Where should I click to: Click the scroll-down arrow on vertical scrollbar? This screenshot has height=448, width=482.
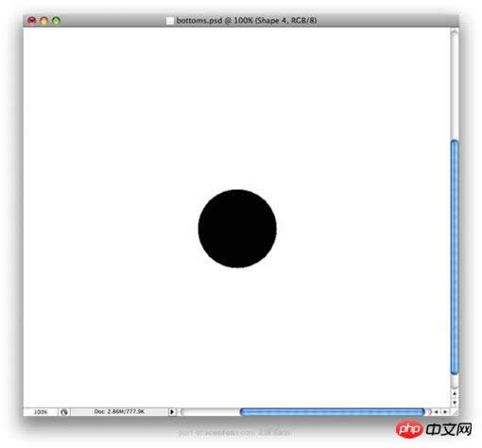pyautogui.click(x=455, y=403)
